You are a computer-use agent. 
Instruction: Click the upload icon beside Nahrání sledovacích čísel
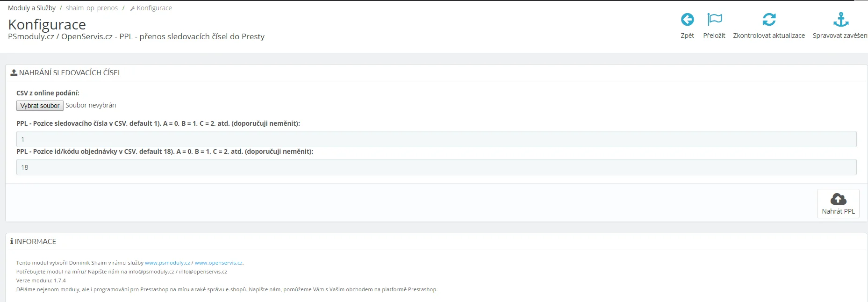point(14,73)
